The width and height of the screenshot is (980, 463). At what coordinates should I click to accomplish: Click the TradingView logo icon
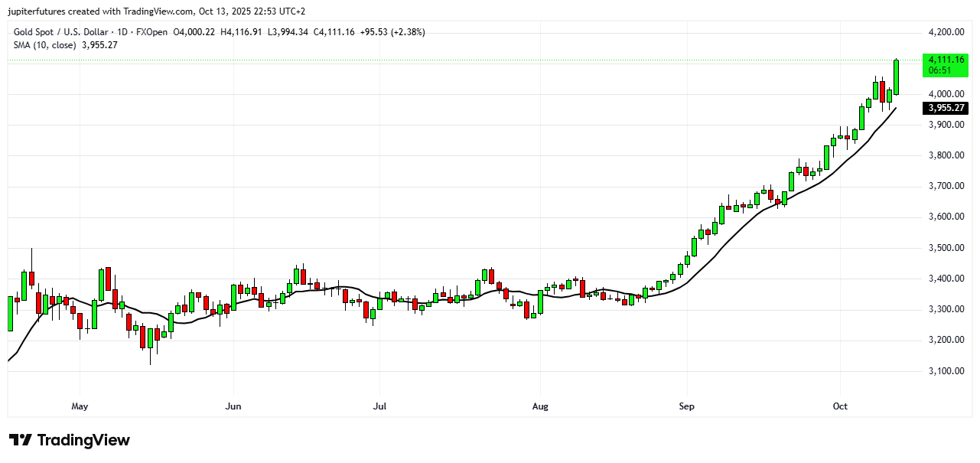click(x=20, y=440)
